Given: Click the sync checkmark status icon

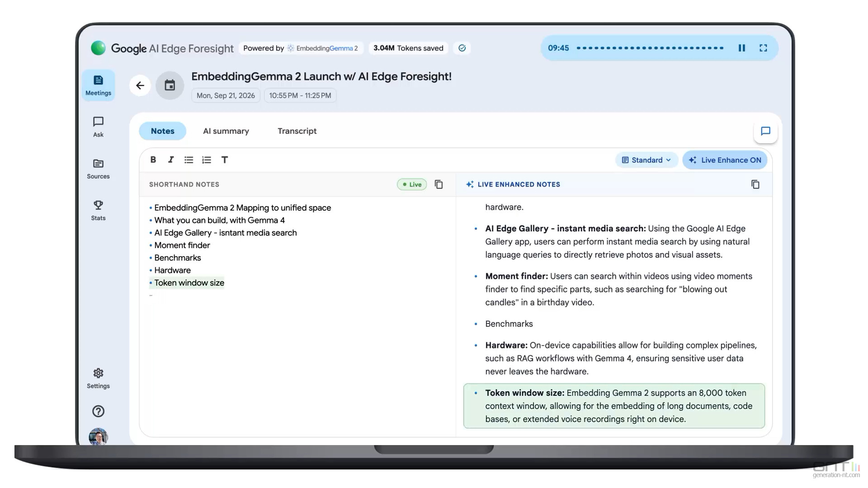Looking at the screenshot, I should point(462,48).
